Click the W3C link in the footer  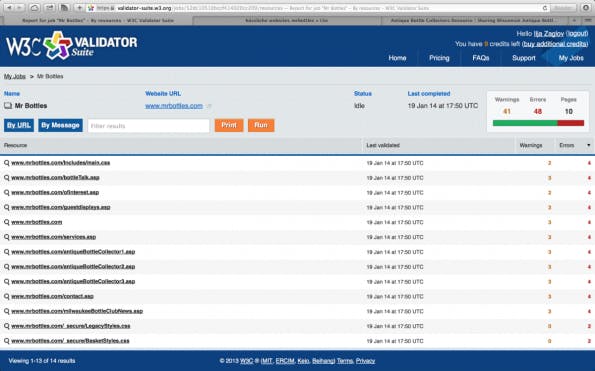246,361
